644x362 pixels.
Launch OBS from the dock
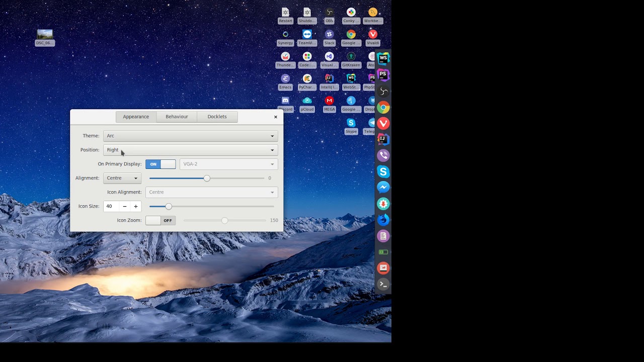[x=383, y=91]
